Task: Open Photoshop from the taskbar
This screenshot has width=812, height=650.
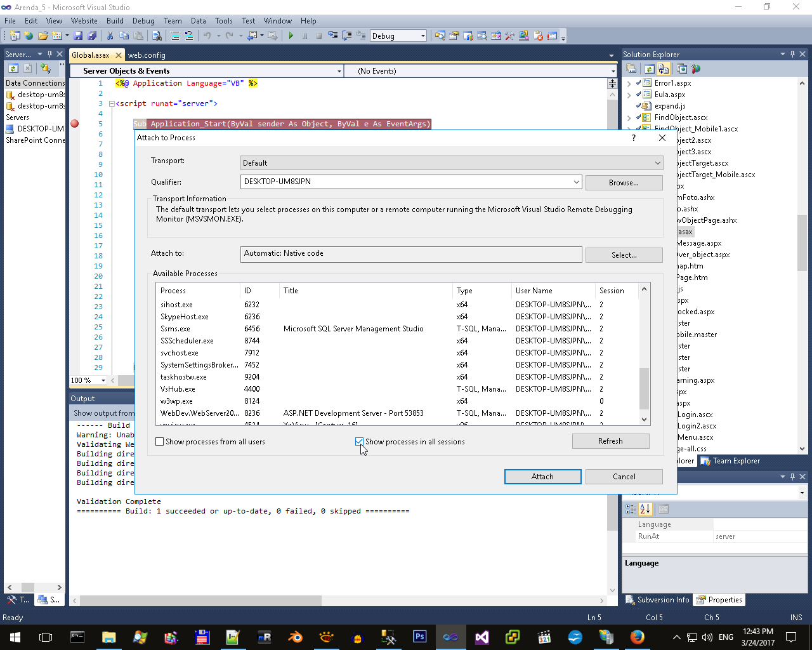Action: [419, 637]
